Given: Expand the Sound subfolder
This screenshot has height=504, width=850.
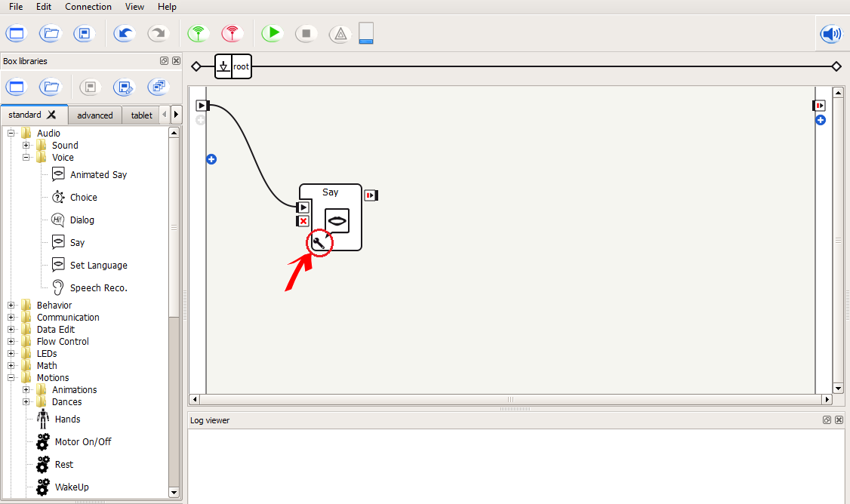Looking at the screenshot, I should point(26,146).
